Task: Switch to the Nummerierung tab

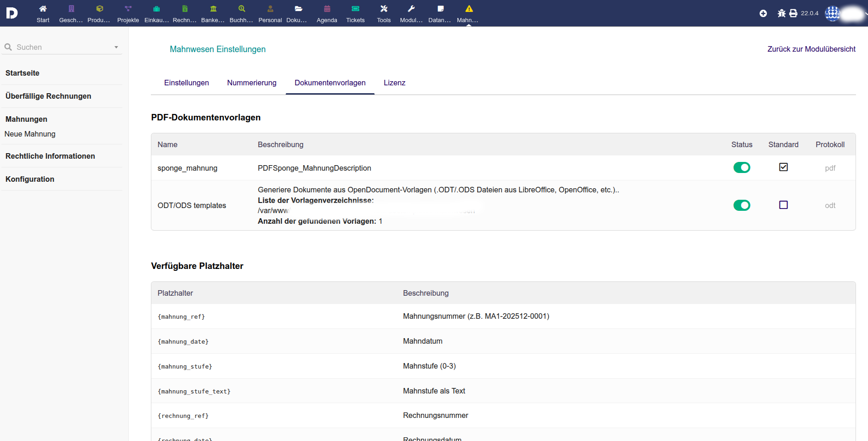Action: click(x=251, y=83)
